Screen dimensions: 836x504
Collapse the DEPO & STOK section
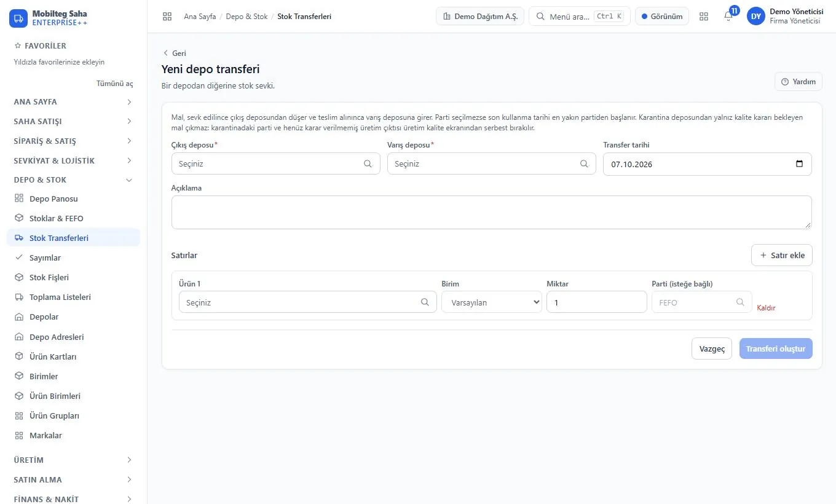pos(73,179)
